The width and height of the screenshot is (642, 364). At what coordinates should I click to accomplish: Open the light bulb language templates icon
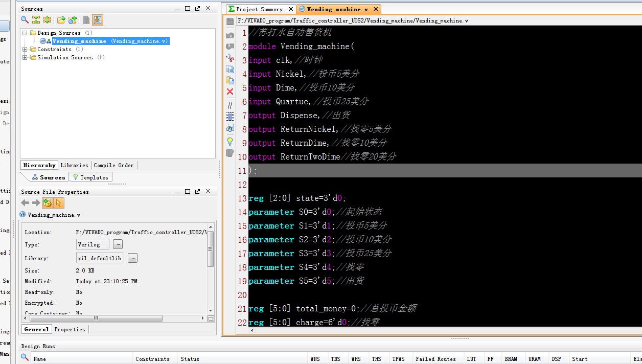click(x=230, y=141)
